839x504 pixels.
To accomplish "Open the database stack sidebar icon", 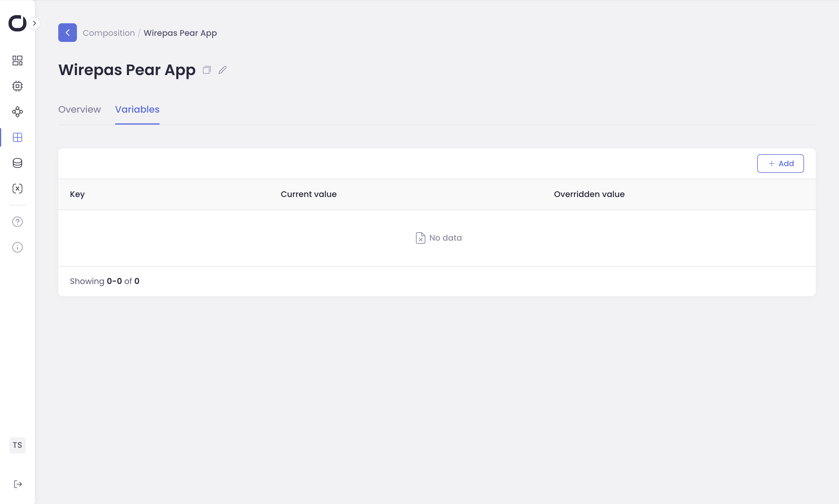I will click(17, 163).
